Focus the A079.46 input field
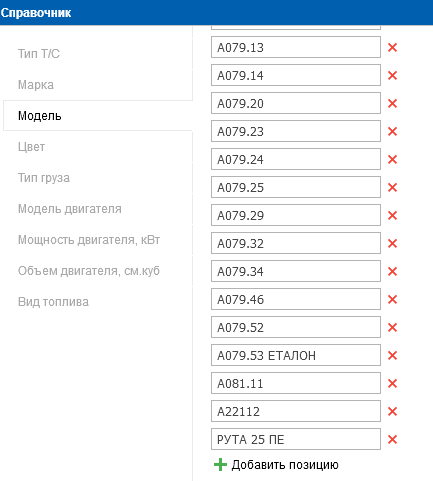Image resolution: width=433 pixels, height=481 pixels. click(296, 299)
